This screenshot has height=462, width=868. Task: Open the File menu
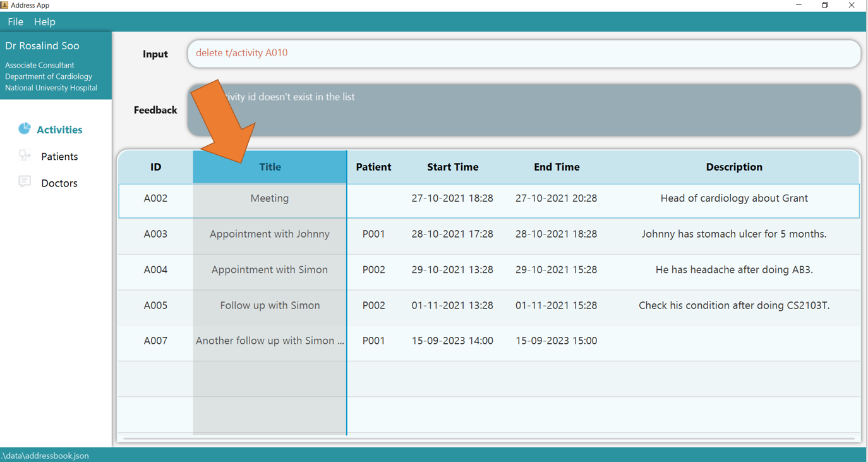click(x=15, y=21)
